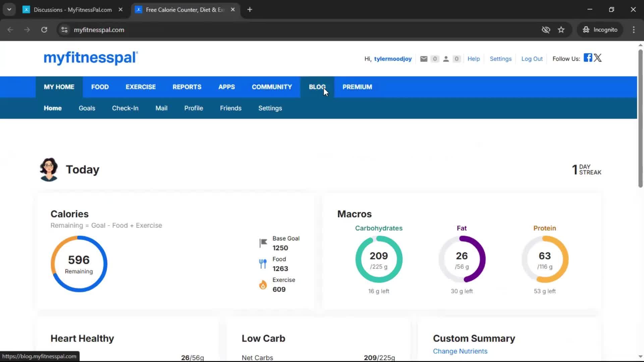
Task: Click the Low Carb card heading
Action: 263,339
